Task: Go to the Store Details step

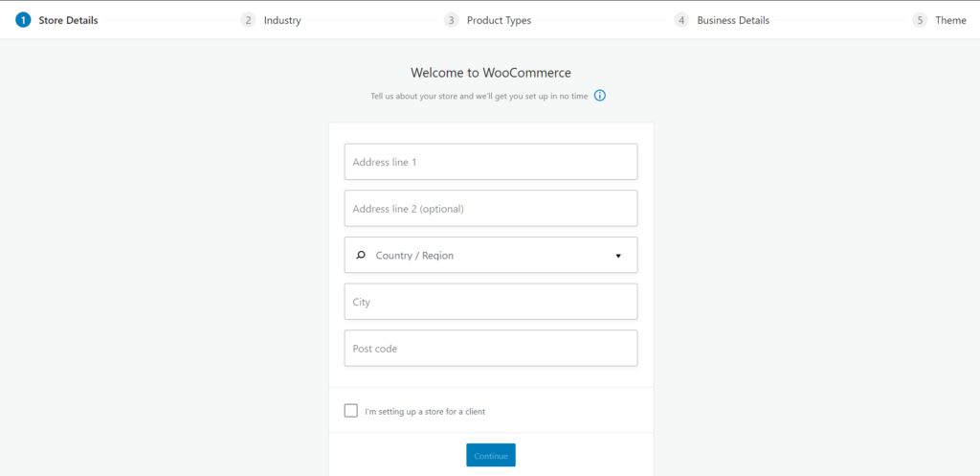Action: [x=56, y=20]
